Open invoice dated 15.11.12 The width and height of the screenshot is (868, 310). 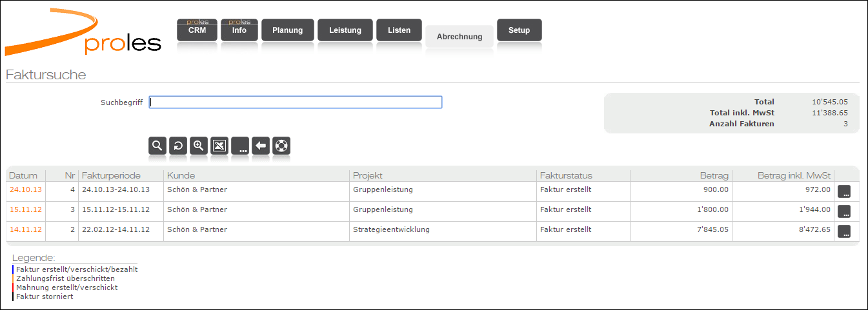coord(25,209)
